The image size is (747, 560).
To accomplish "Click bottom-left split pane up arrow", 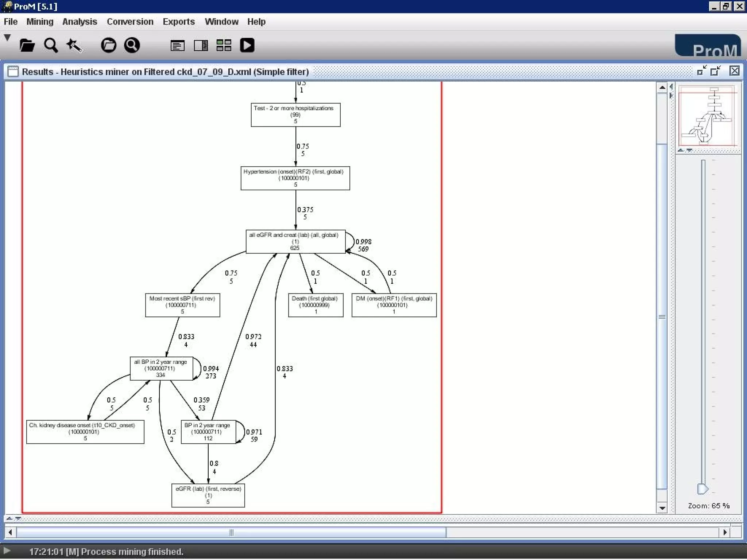I will point(9,518).
